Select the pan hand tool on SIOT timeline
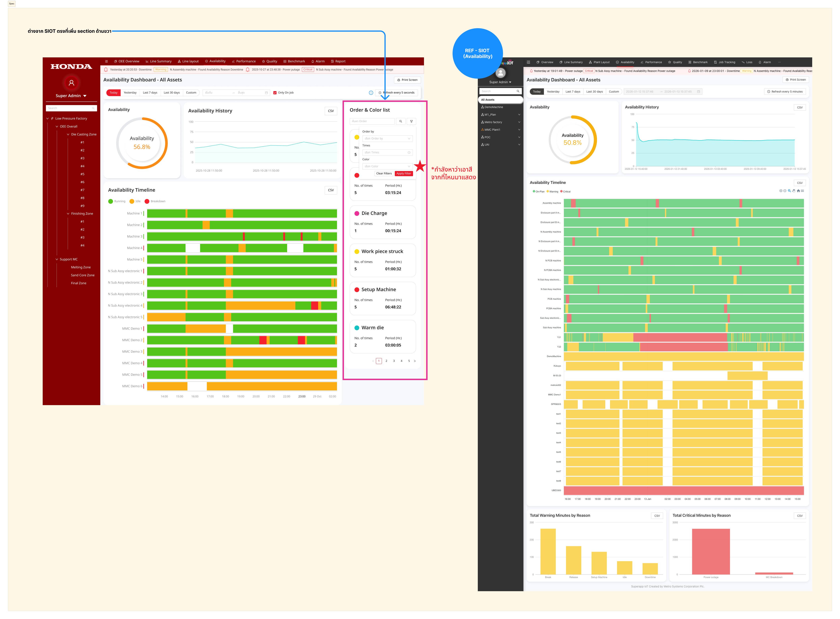The width and height of the screenshot is (840, 619). pyautogui.click(x=794, y=191)
